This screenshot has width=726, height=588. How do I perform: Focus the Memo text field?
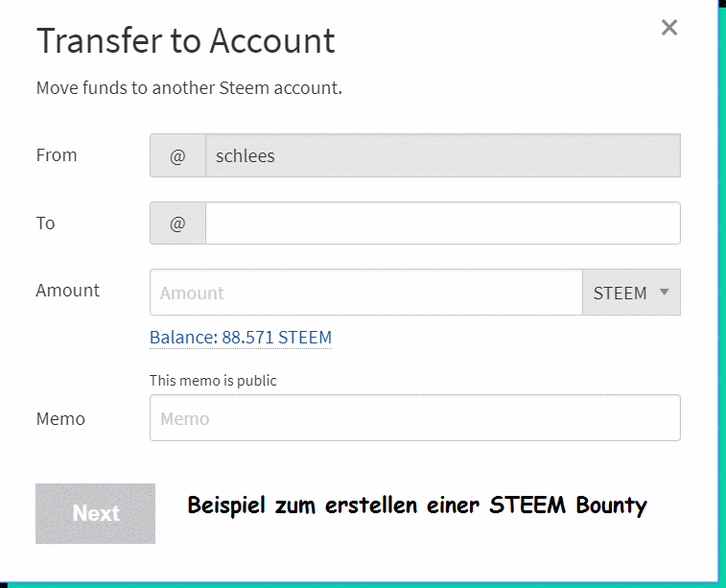click(415, 417)
